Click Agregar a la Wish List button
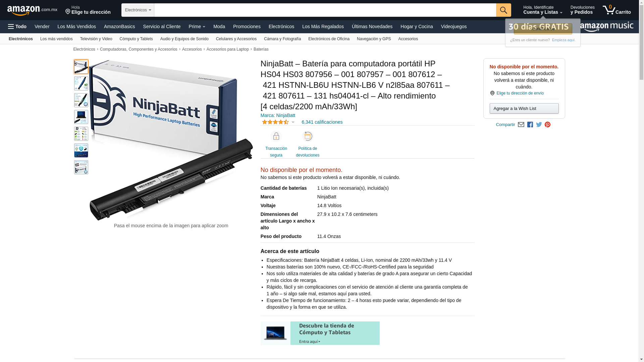This screenshot has width=644, height=362. (x=524, y=109)
